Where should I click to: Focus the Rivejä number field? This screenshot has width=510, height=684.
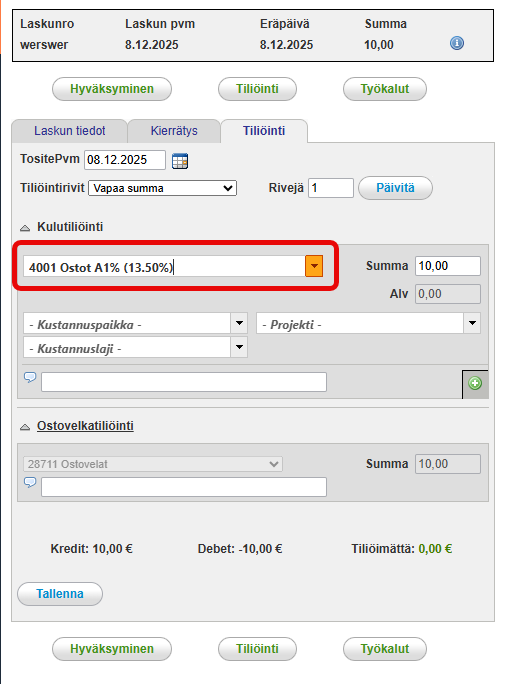(x=331, y=188)
